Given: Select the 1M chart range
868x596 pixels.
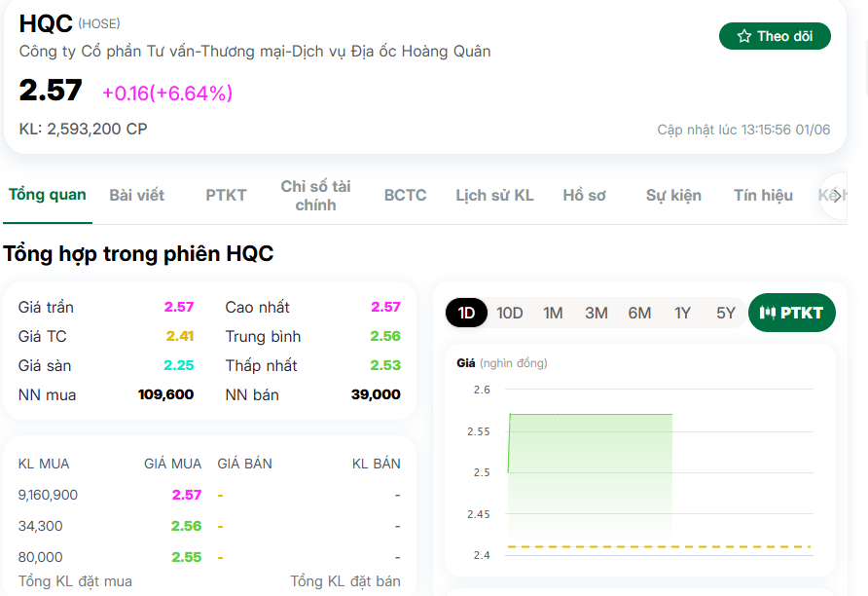Looking at the screenshot, I should (553, 313).
